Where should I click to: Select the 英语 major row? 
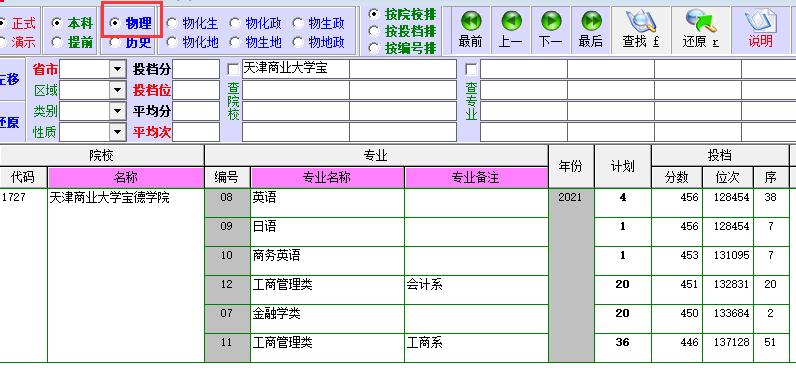327,203
